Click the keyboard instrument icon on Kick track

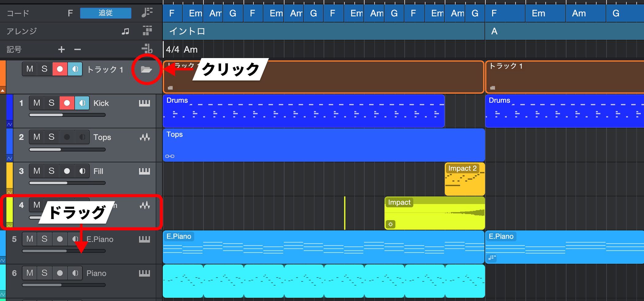144,103
